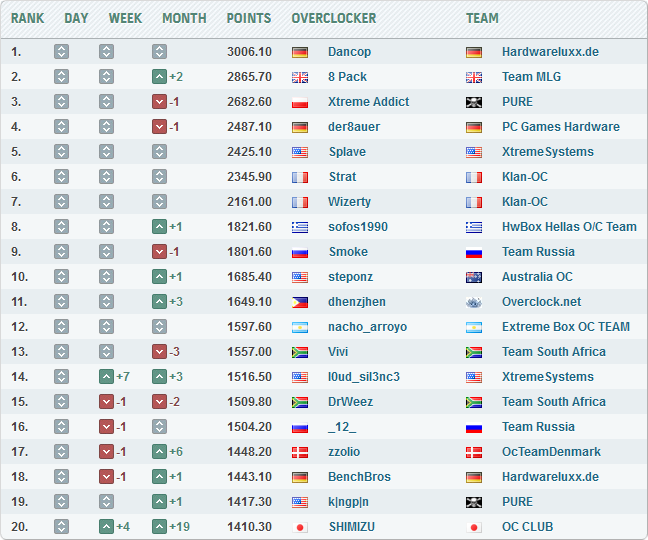Screen dimensions: 648x540
Task: Sort by the WEEK column header
Action: tap(125, 18)
